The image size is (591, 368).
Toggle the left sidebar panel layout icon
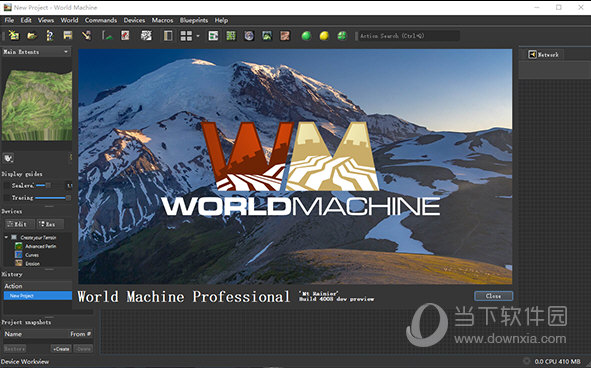point(168,35)
